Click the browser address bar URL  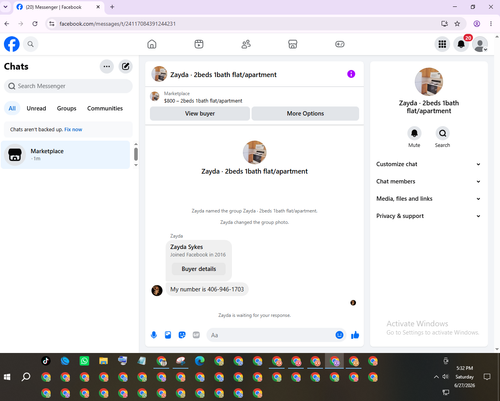[x=117, y=24]
